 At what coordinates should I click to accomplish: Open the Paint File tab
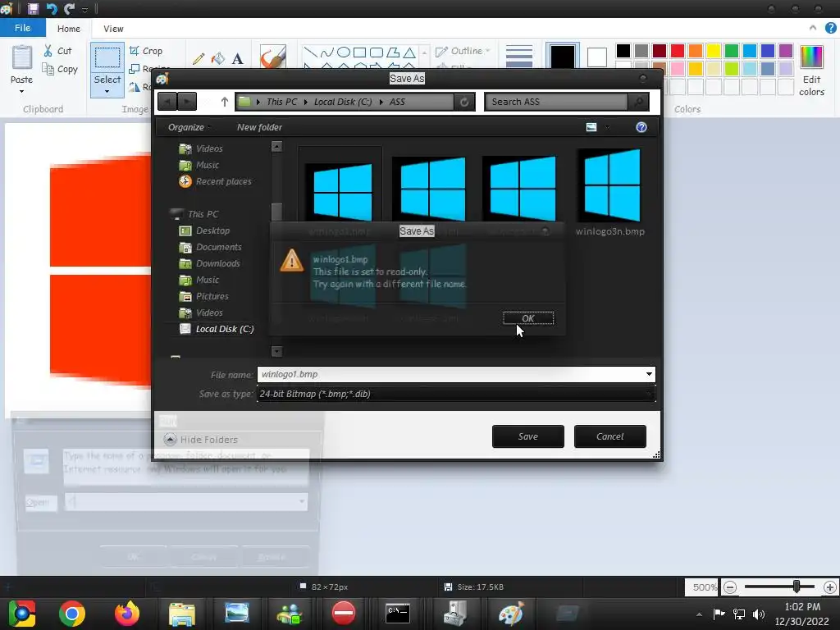click(x=22, y=28)
